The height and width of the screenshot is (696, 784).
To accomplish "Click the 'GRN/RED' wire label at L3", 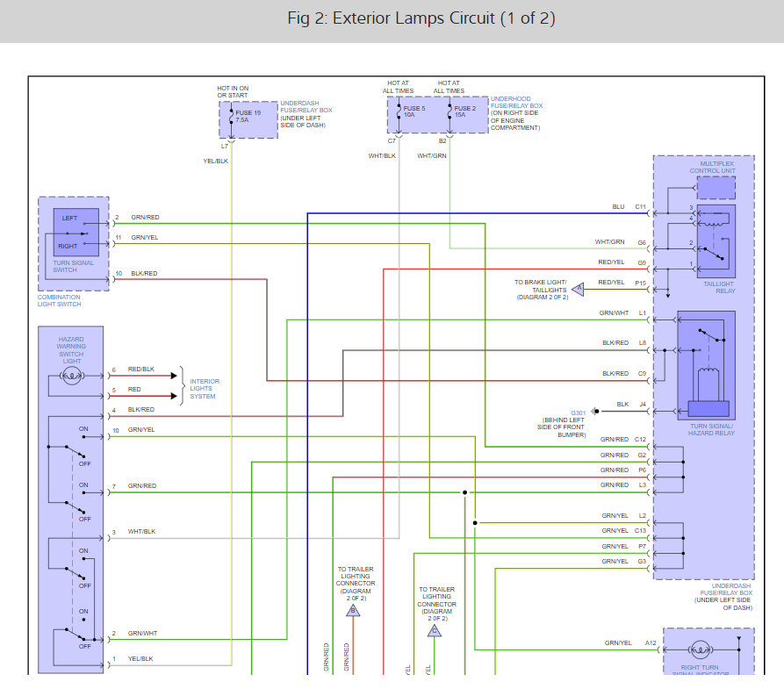I will tap(615, 485).
